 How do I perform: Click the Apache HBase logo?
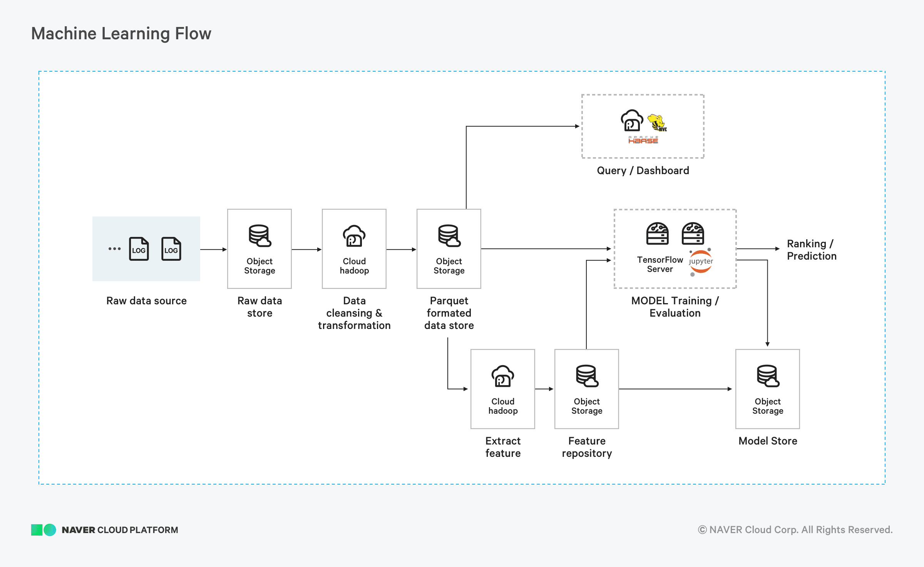pos(643,140)
